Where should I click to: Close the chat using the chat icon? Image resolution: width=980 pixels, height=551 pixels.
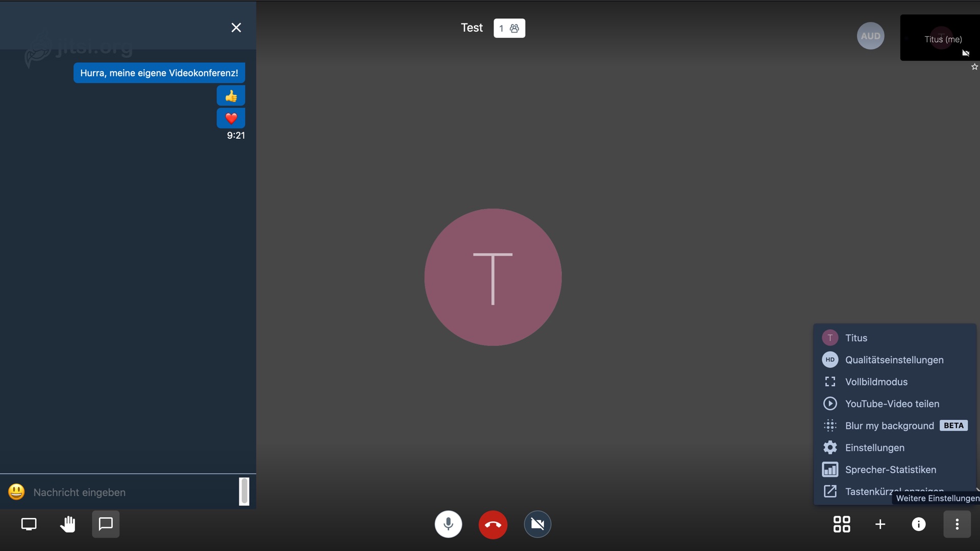click(106, 524)
